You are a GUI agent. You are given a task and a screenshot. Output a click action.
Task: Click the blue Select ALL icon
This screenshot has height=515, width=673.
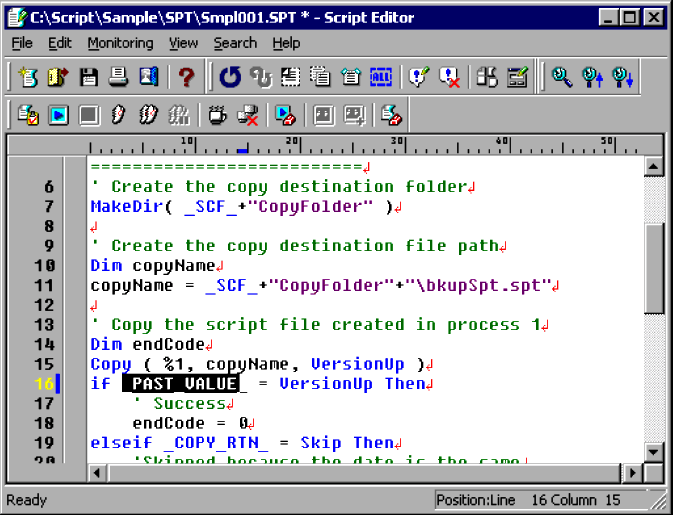381,78
